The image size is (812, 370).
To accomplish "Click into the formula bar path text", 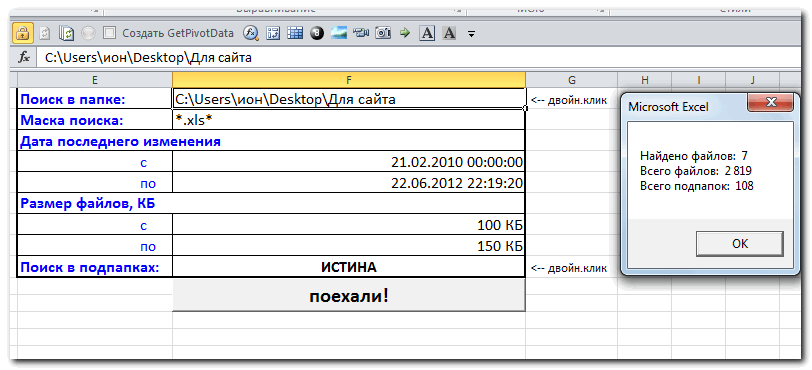I will pos(148,58).
